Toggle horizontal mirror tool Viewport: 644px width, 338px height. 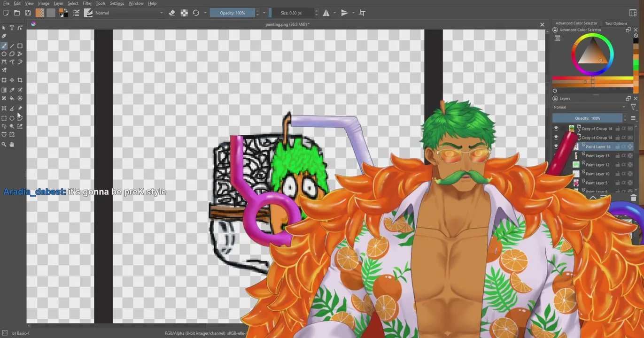(x=326, y=13)
